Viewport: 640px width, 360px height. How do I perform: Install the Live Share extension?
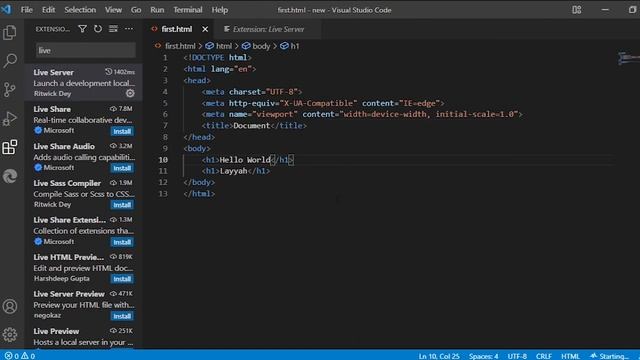point(122,131)
